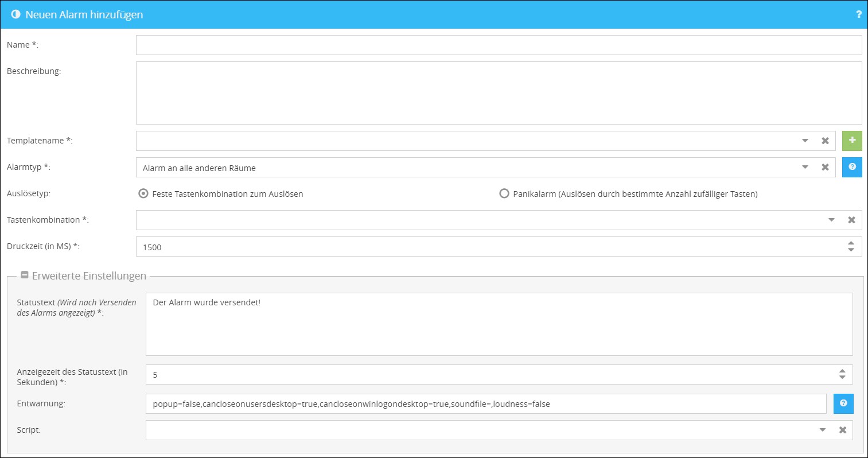Image resolution: width=868 pixels, height=458 pixels.
Task: Clear the Templatename field with X
Action: tap(825, 141)
